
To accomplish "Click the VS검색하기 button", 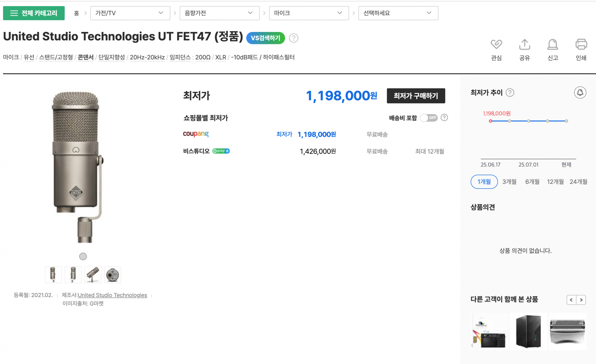I will 265,38.
